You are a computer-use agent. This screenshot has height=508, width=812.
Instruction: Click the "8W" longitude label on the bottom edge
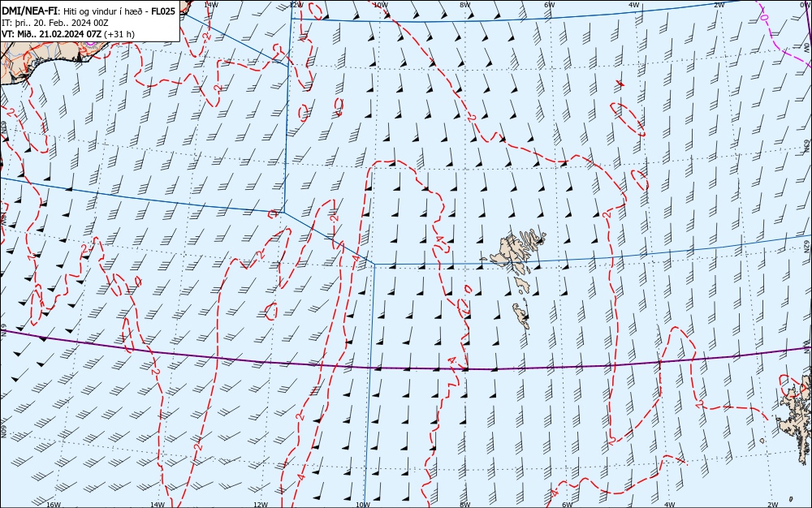(465, 505)
